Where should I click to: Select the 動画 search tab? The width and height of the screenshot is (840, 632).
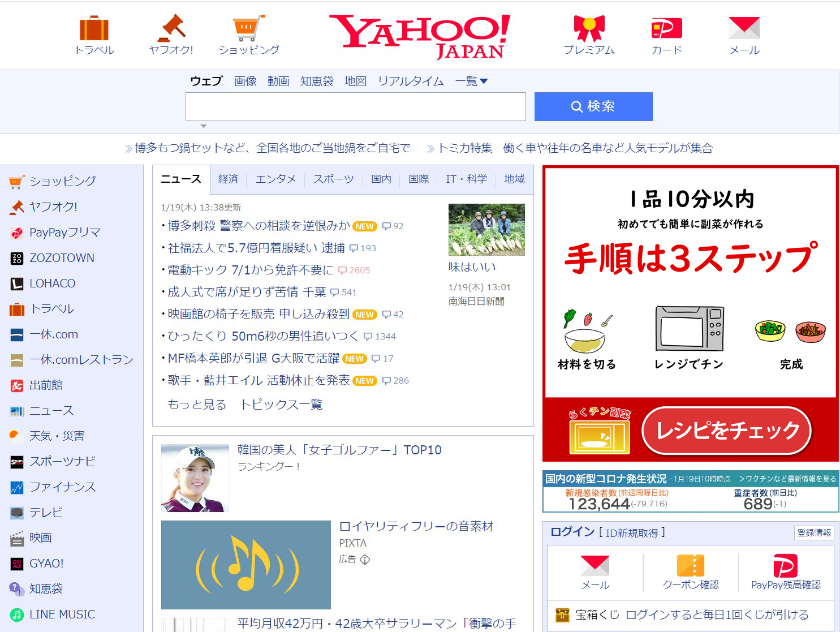[x=278, y=81]
